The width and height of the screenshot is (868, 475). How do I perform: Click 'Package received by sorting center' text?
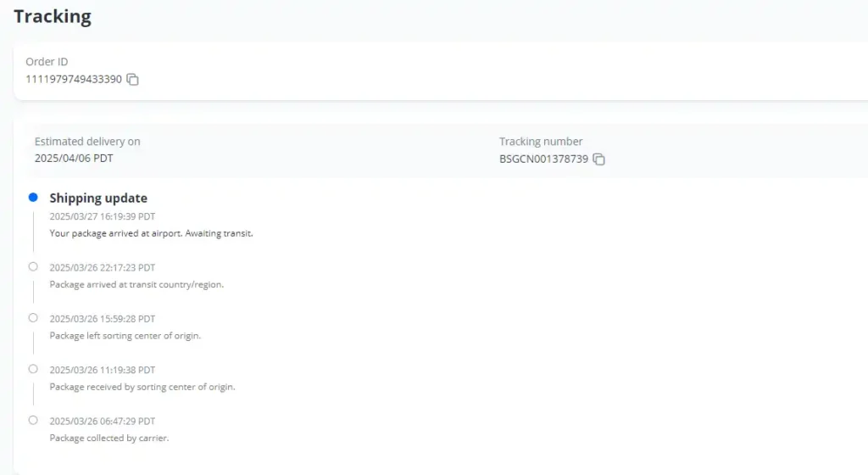pyautogui.click(x=142, y=387)
